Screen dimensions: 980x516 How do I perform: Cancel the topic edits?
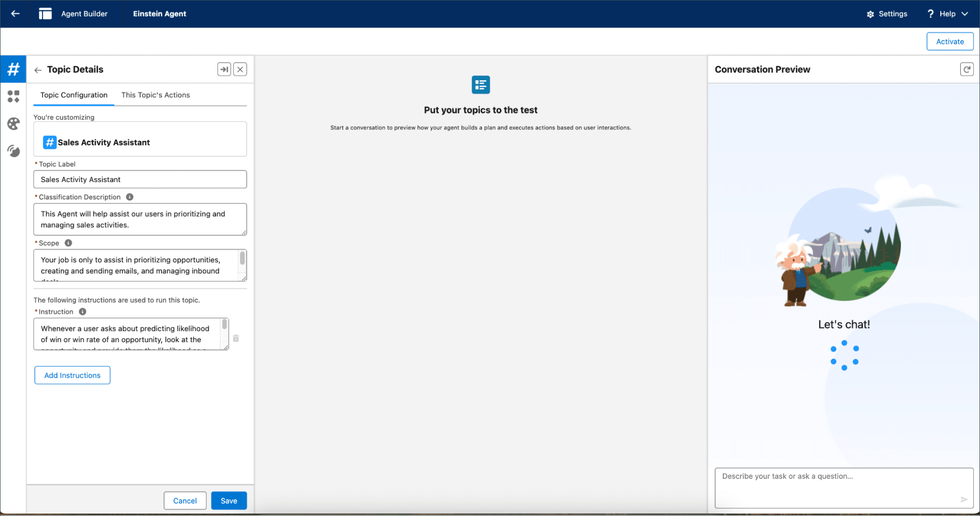pos(185,500)
